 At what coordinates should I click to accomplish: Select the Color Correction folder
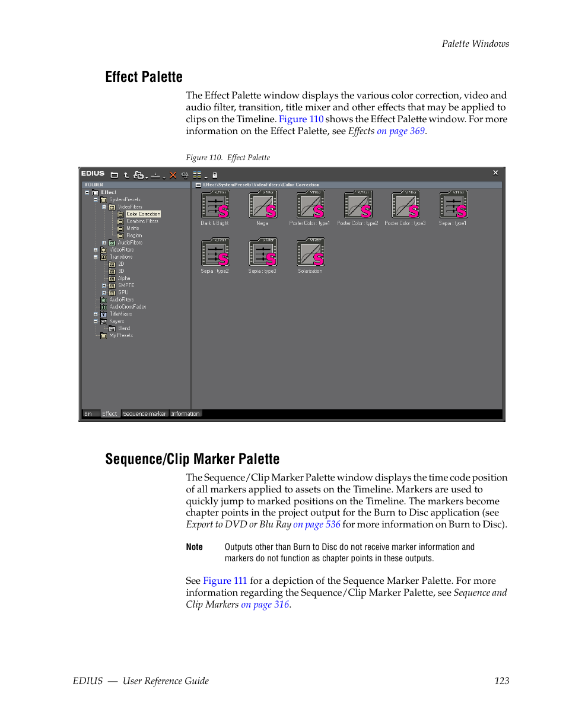coord(143,214)
